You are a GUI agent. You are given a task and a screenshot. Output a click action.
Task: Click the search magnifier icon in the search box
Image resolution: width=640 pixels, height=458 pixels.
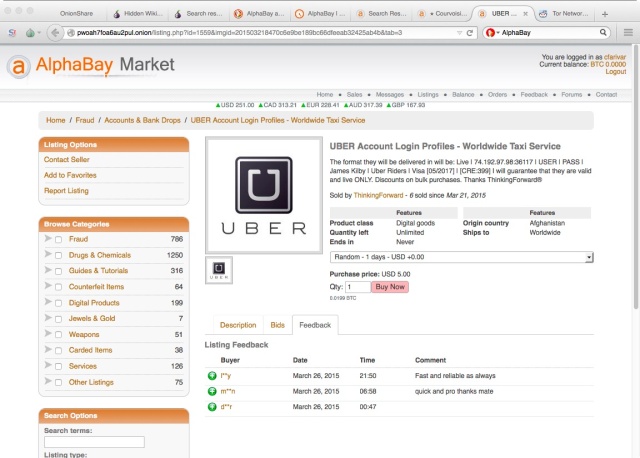point(603,32)
